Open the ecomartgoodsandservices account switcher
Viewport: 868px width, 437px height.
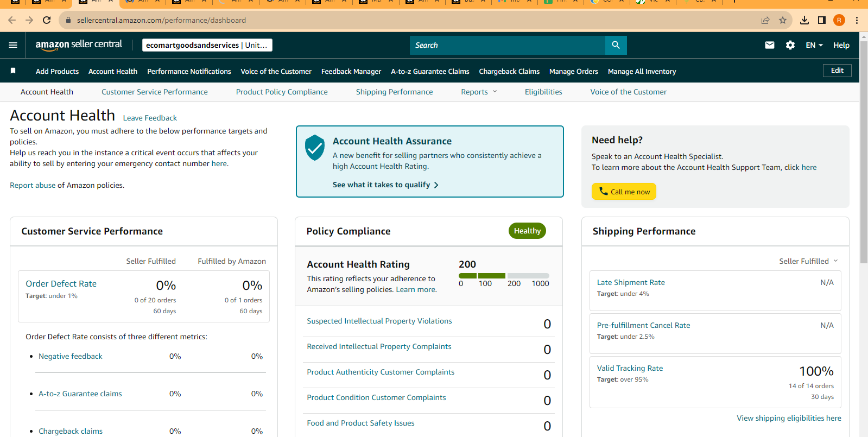(x=207, y=45)
